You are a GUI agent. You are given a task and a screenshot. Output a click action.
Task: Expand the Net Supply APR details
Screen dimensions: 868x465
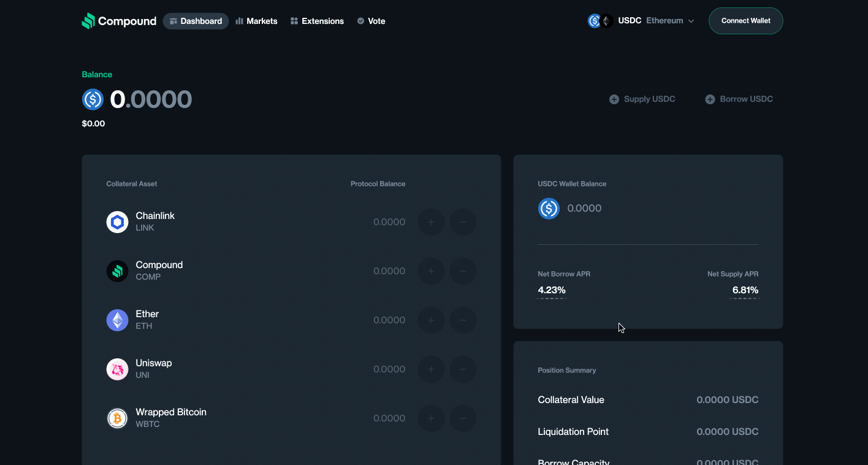point(745,290)
